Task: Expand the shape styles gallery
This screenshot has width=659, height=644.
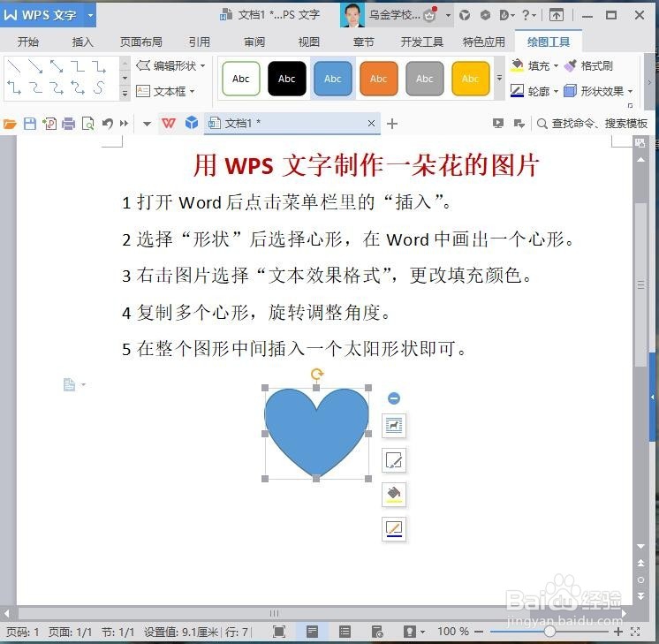Action: [499, 79]
